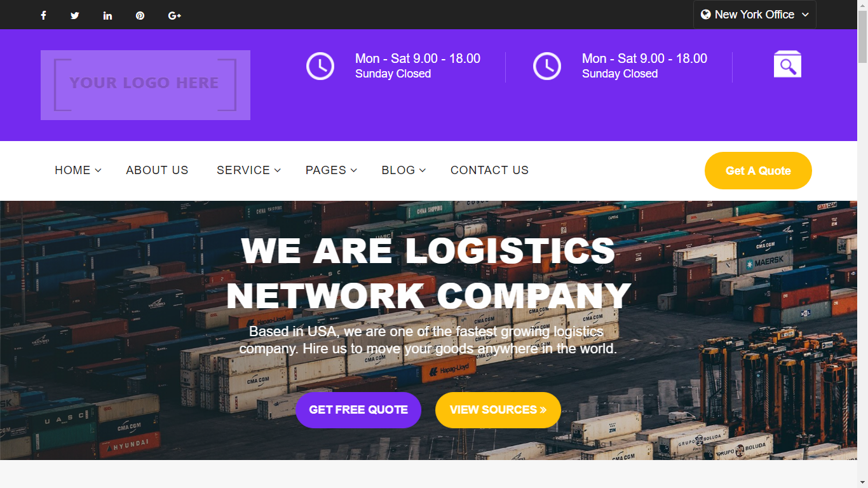
Task: Open the BLOG menu dropdown
Action: pos(403,170)
